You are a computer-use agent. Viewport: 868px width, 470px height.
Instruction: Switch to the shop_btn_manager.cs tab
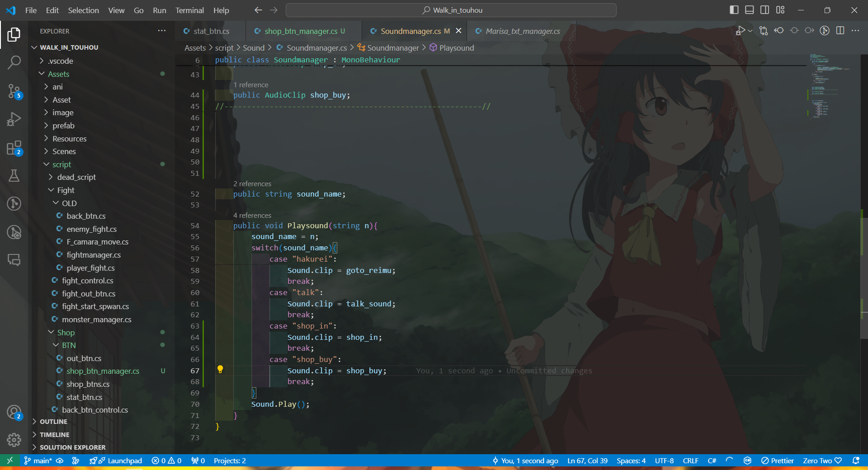[305, 31]
